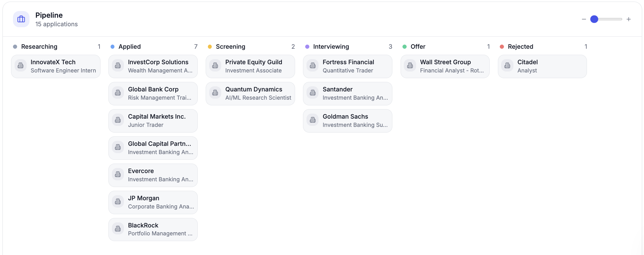Screen dimensions: 644x255
Task: Click the building icon on Global Bank Corp card
Action: 118,93
